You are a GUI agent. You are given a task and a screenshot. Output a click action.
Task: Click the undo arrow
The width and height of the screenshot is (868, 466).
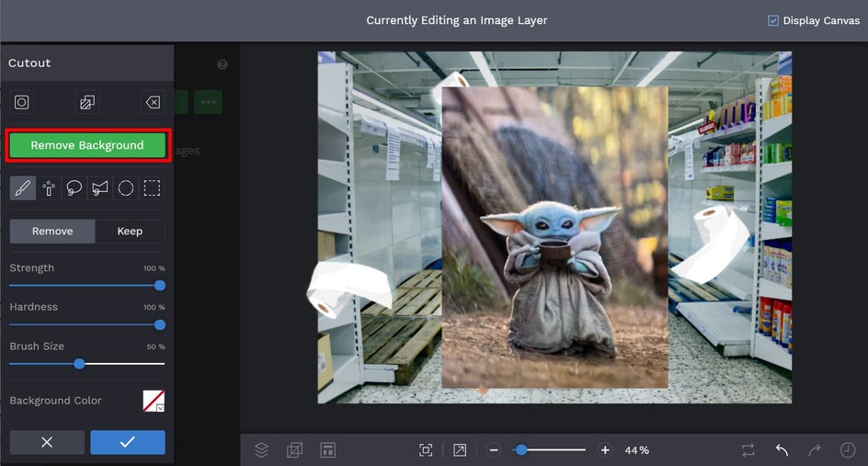tap(782, 449)
